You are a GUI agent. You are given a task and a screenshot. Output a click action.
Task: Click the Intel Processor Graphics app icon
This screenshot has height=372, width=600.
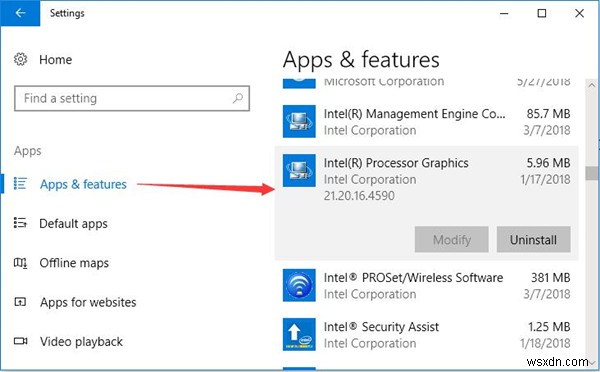(299, 170)
